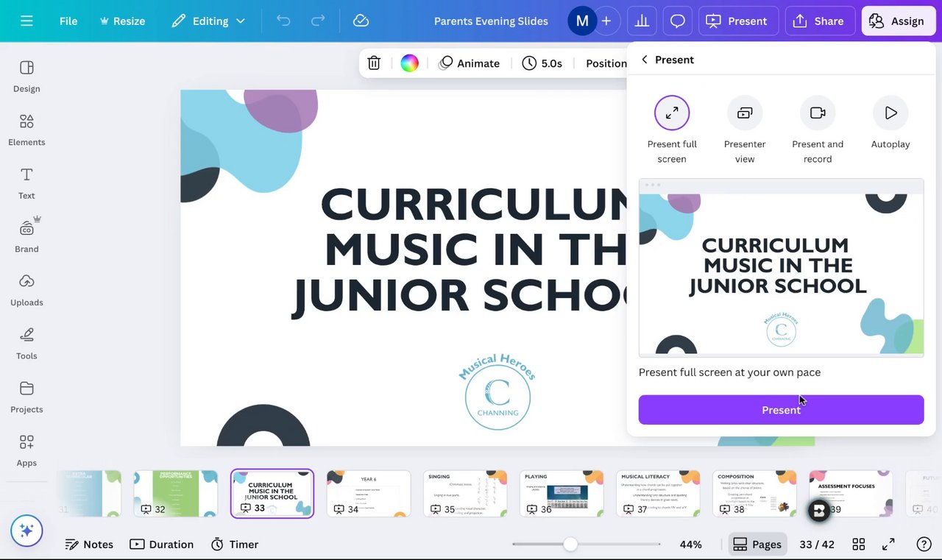Screen dimensions: 942x560
Task: Open the Uploads side panel
Action: tap(26, 291)
